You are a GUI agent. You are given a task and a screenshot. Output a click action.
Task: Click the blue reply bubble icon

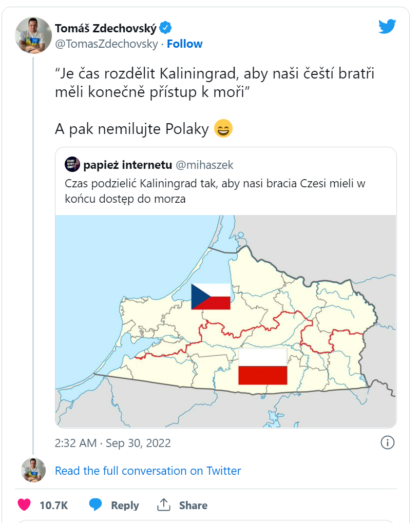coord(96,505)
